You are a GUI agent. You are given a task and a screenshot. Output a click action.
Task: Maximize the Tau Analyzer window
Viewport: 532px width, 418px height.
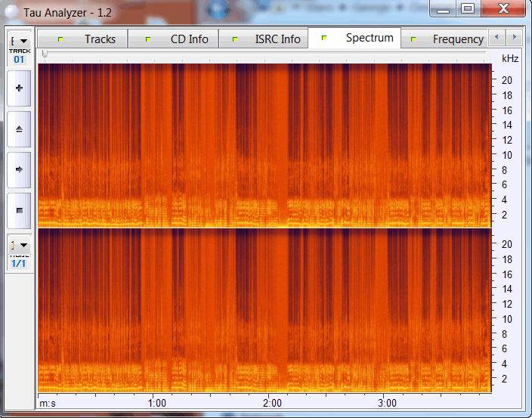click(x=468, y=8)
